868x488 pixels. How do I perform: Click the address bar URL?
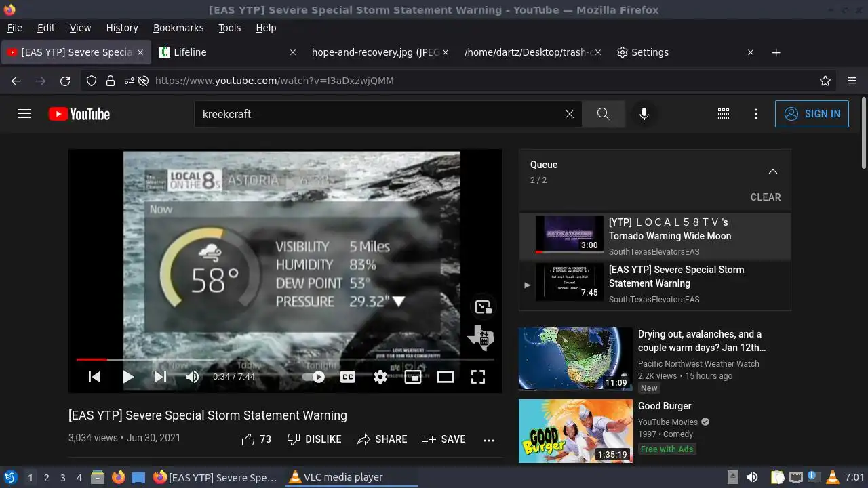click(x=275, y=81)
